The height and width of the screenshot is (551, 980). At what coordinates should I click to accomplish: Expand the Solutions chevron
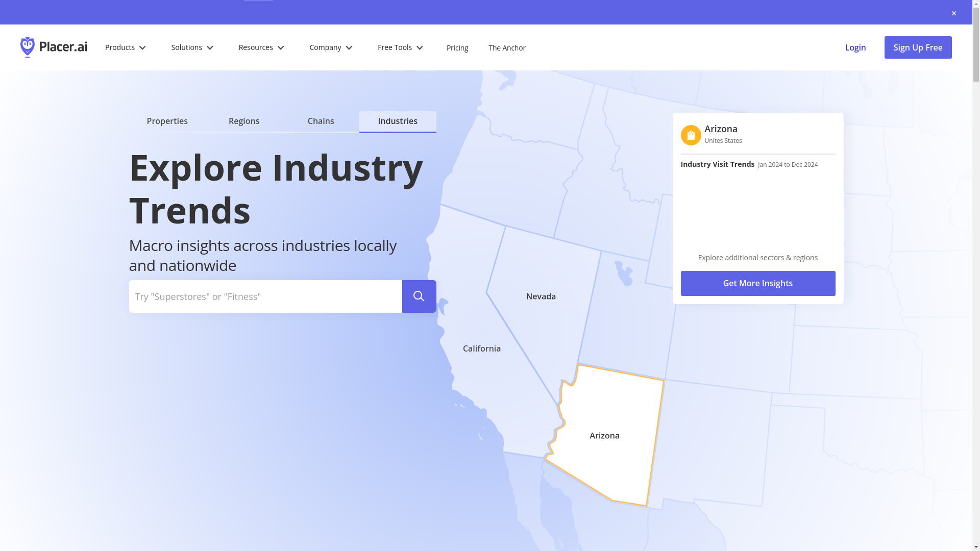(210, 48)
